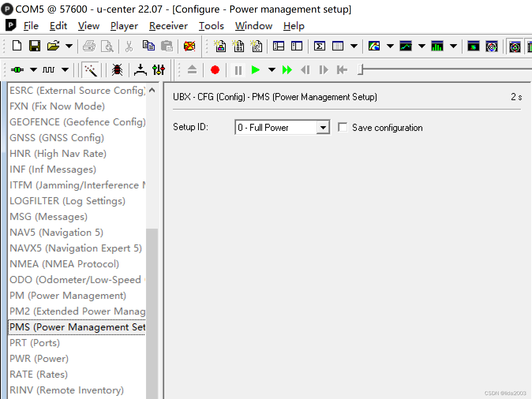Viewport: 532px width, 399px height.
Task: Expand the port selection dropdown arrow
Action: (x=34, y=70)
